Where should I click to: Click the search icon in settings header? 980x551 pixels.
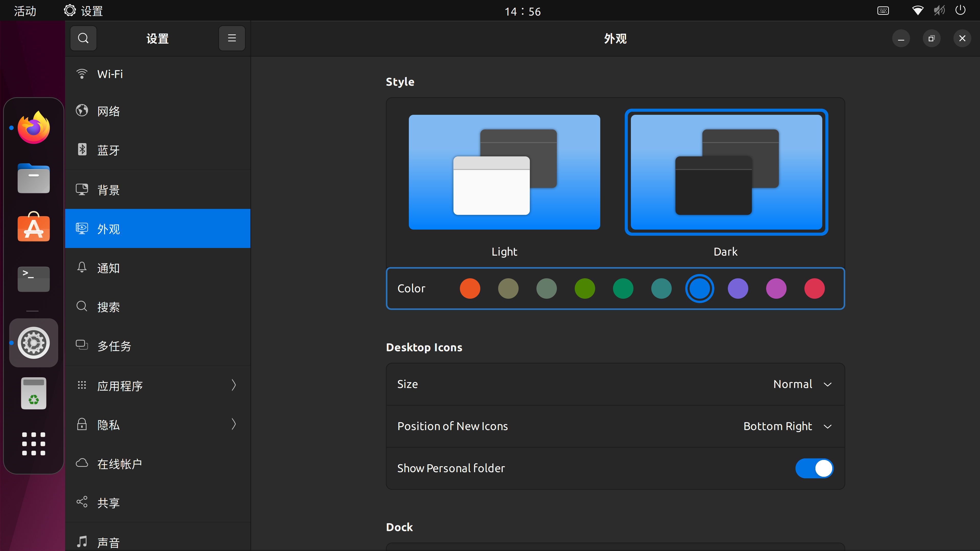coord(83,39)
